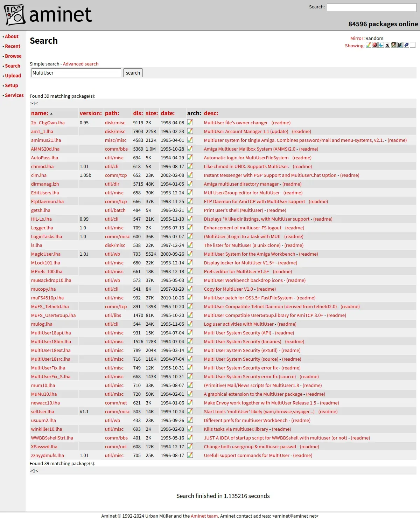Click the MultiUser search text box
The width and height of the screenshot is (420, 519).
76,73
